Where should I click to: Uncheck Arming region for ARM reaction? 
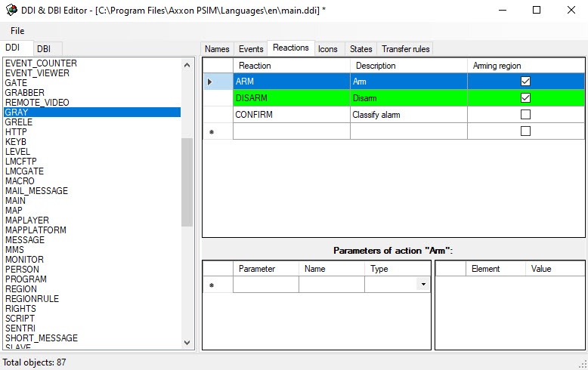pos(525,82)
